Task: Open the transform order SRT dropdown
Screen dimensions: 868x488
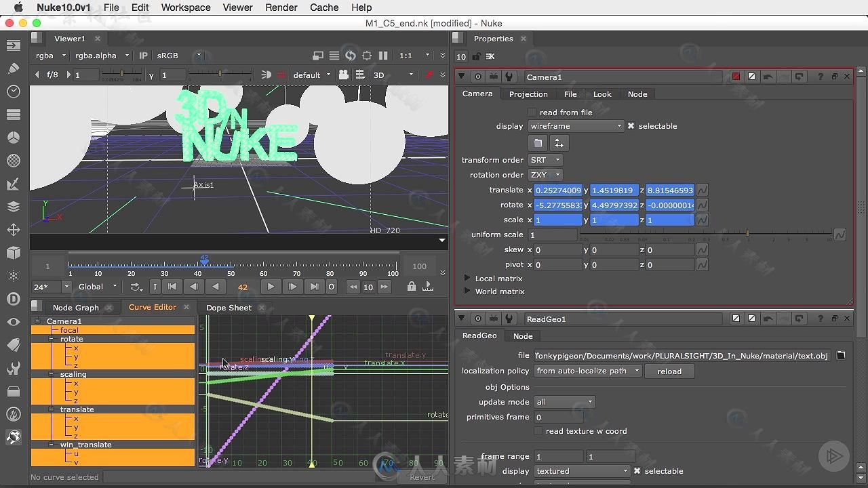Action: click(x=545, y=160)
